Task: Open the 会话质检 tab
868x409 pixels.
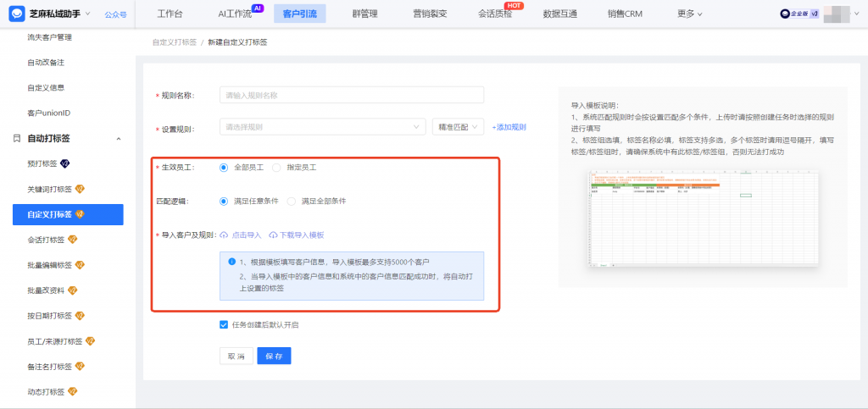Action: (495, 14)
